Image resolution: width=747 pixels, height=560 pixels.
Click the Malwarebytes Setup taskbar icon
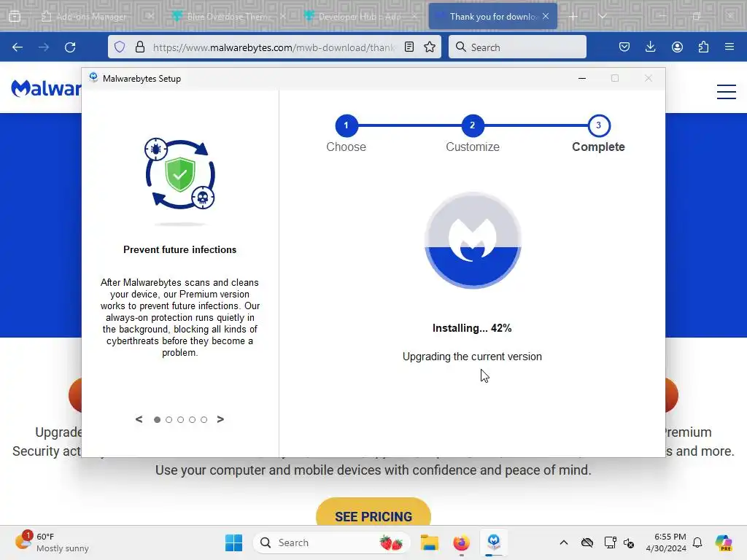tap(494, 542)
